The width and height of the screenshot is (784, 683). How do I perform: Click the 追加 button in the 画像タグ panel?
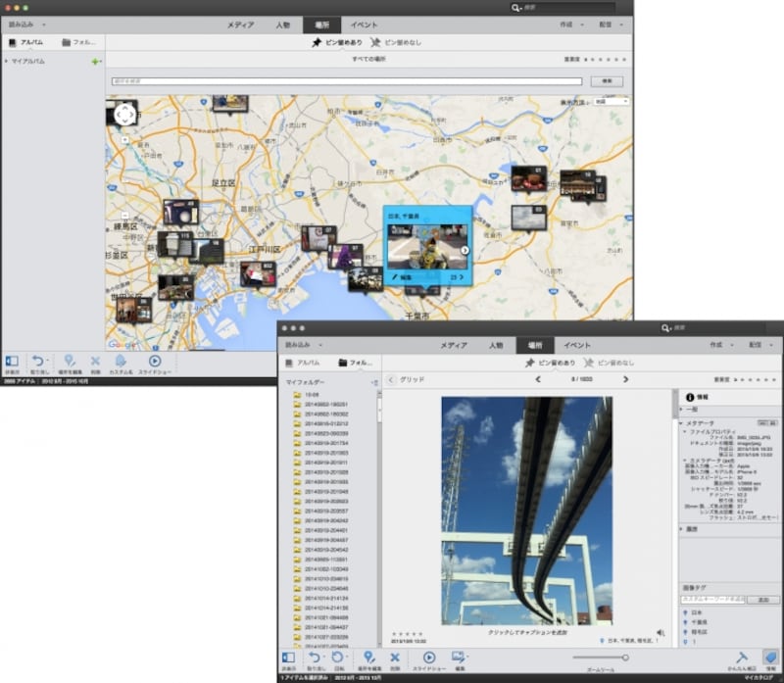point(764,599)
